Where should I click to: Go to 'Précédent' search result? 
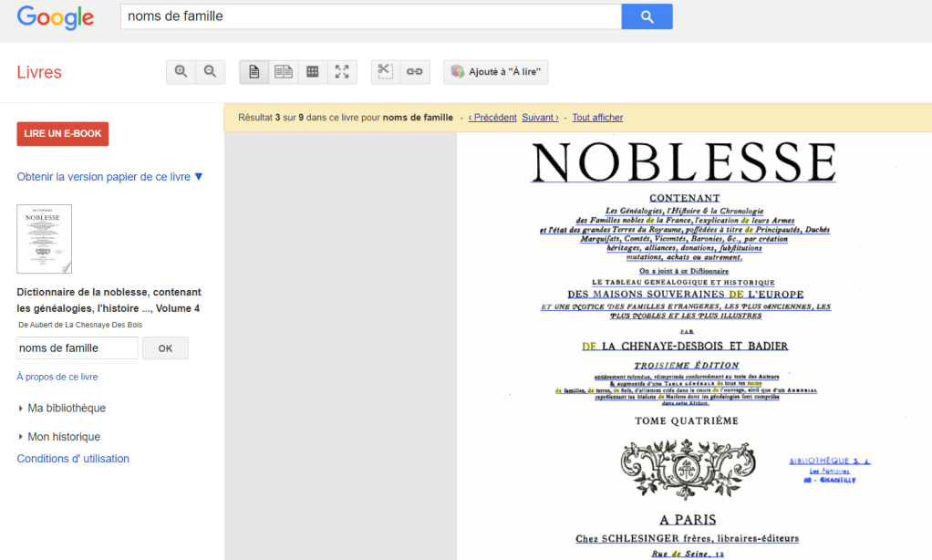click(492, 118)
